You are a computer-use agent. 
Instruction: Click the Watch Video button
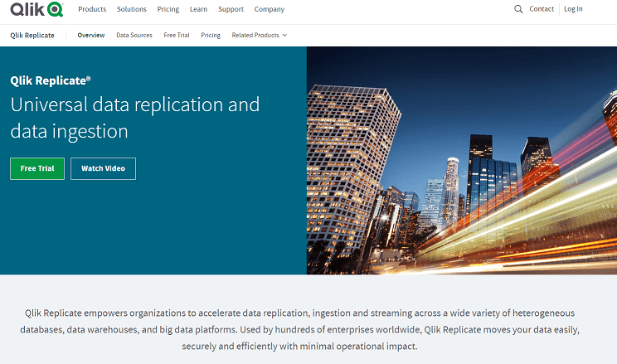103,168
